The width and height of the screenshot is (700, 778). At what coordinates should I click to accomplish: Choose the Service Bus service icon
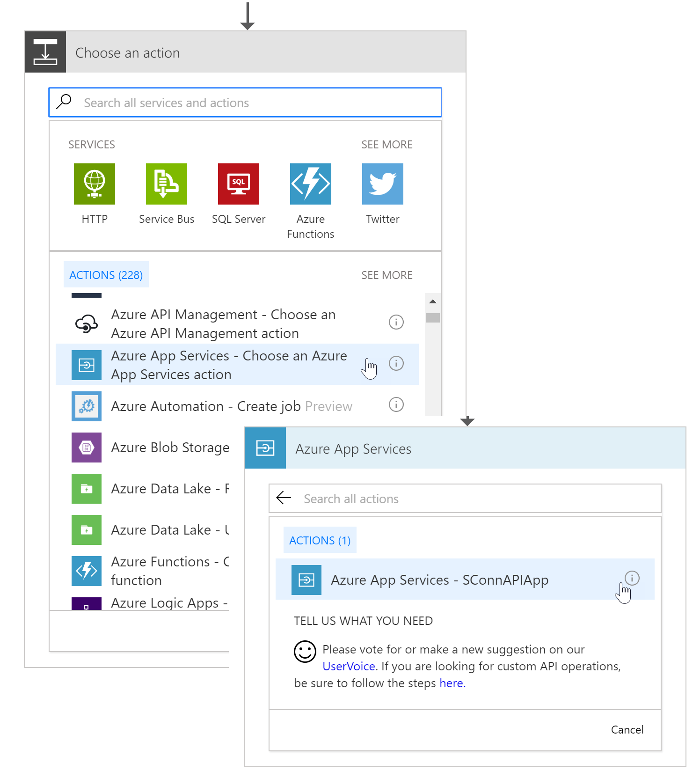pos(167,184)
